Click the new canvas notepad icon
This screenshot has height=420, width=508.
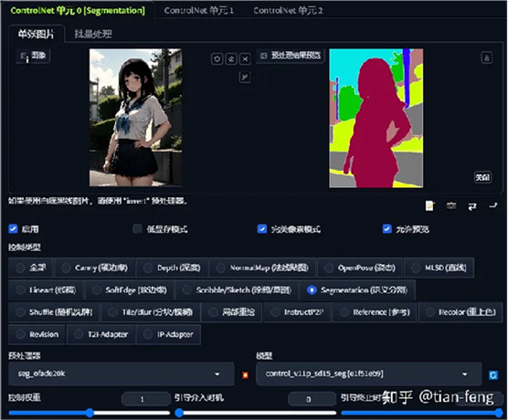(x=429, y=205)
